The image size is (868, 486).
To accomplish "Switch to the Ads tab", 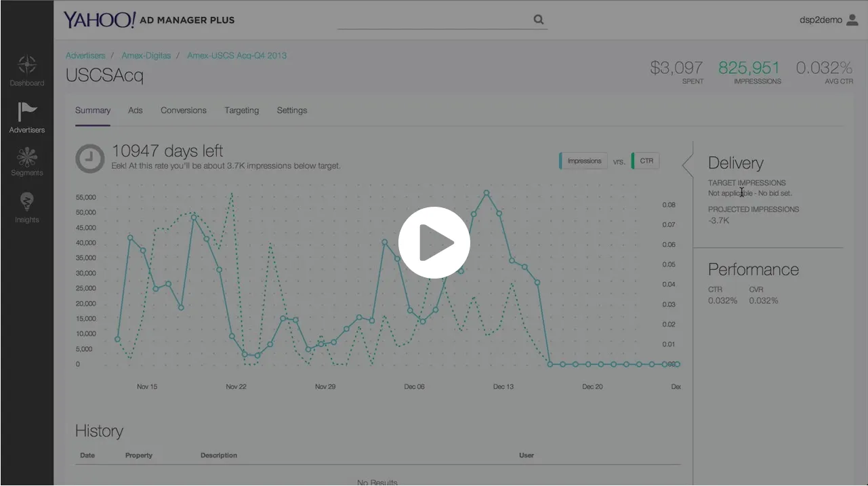I will coord(136,110).
